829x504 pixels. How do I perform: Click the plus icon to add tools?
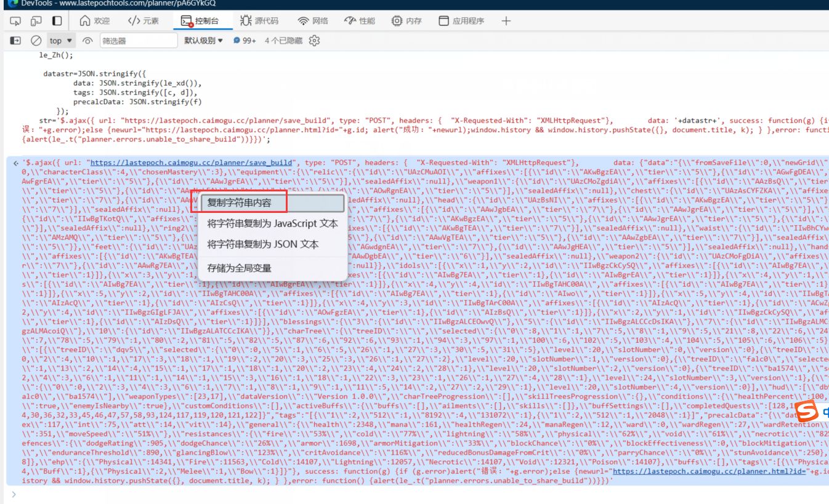tap(506, 21)
